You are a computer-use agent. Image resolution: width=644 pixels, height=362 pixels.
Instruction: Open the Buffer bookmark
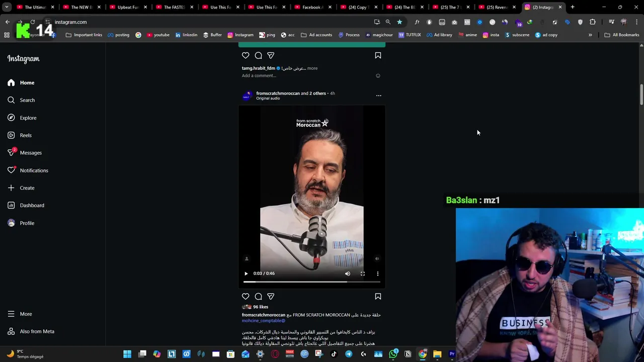coord(212,35)
